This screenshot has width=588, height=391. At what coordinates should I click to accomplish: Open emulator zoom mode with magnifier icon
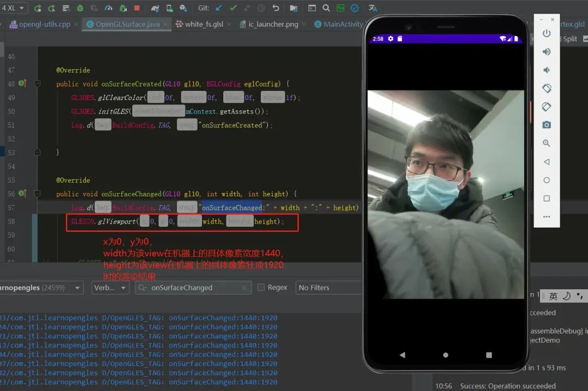pos(547,144)
